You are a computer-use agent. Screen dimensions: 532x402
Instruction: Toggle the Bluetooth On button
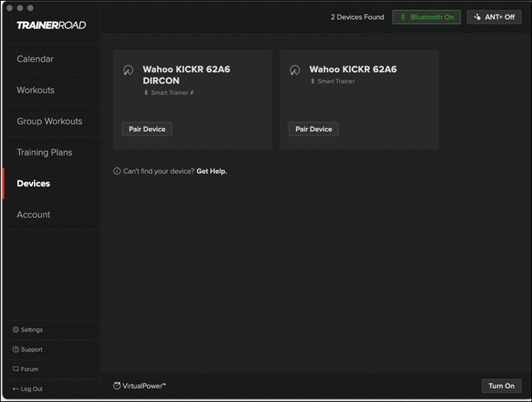427,17
